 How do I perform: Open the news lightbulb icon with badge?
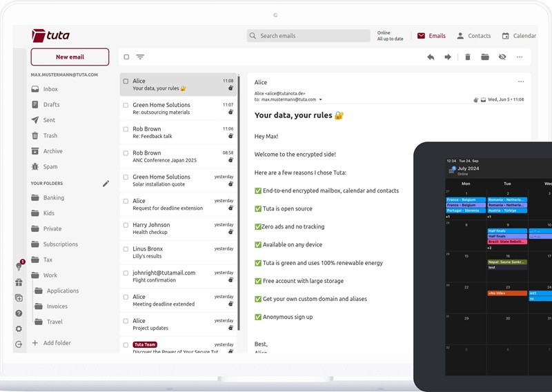(19, 266)
